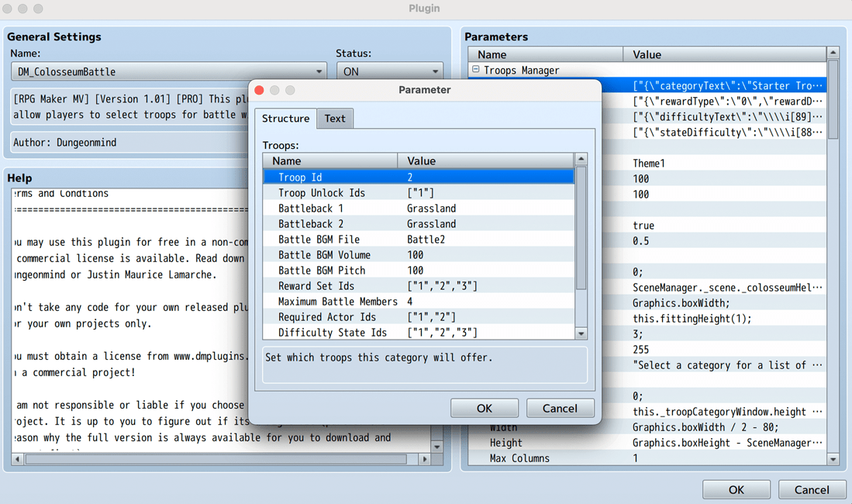This screenshot has height=504, width=852.
Task: Click the plugin description text box
Action: 129,106
